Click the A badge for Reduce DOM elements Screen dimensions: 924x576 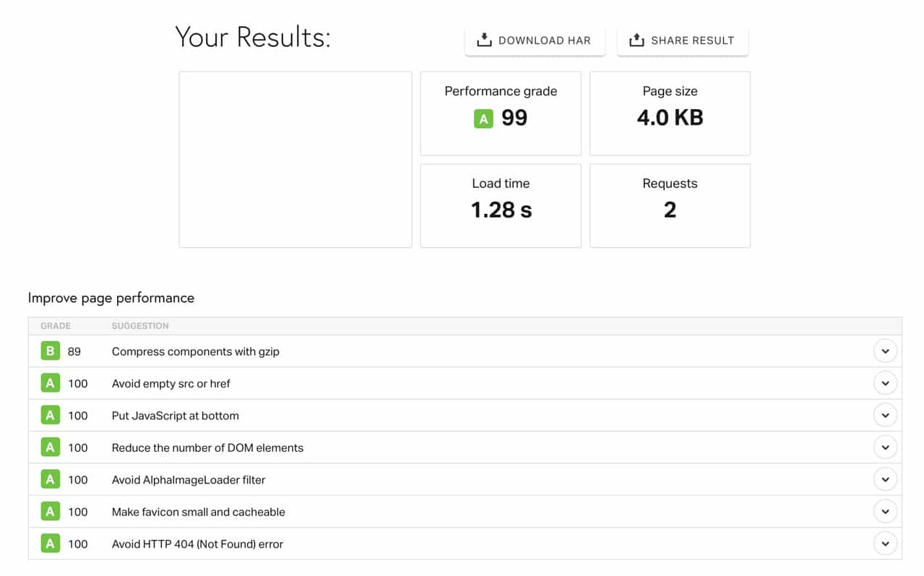point(50,447)
